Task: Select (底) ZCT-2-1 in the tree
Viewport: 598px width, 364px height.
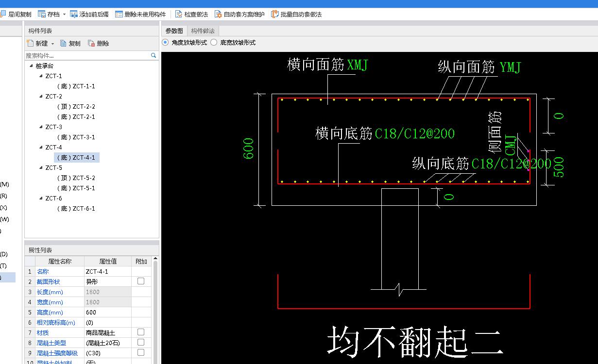Action: point(76,116)
